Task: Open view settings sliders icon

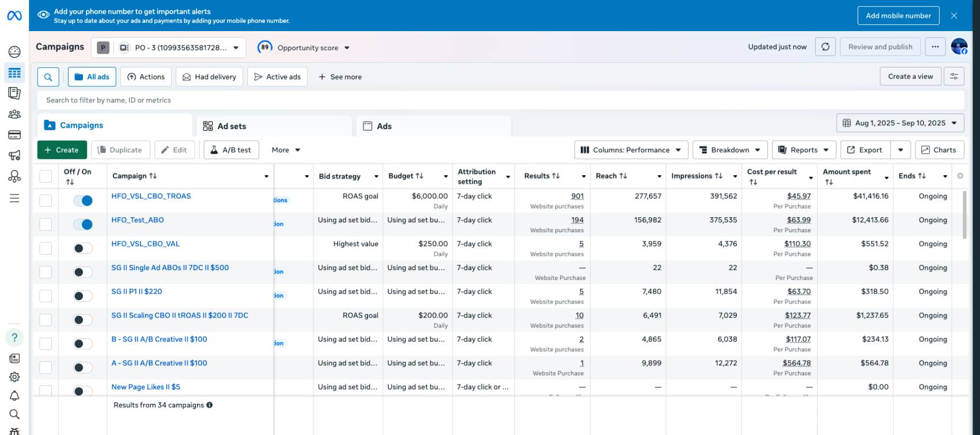Action: 954,77
